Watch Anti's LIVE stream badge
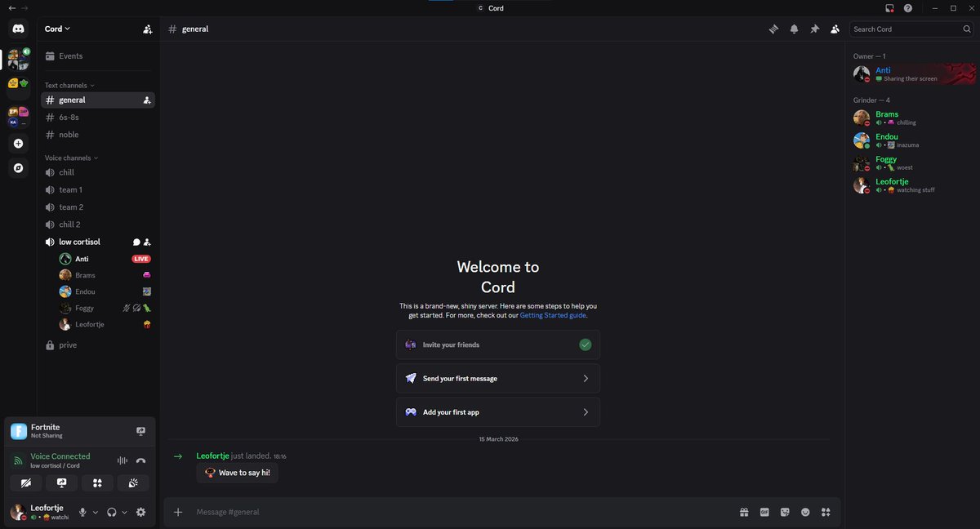 [141, 259]
